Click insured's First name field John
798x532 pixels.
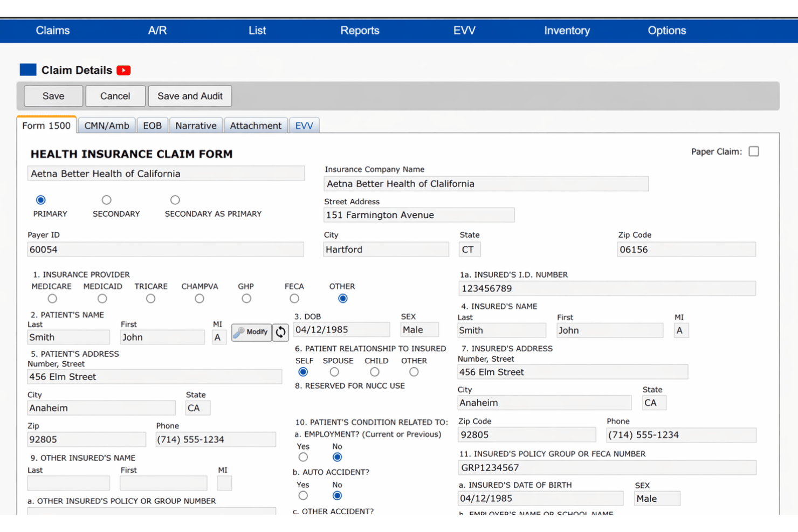pyautogui.click(x=609, y=330)
